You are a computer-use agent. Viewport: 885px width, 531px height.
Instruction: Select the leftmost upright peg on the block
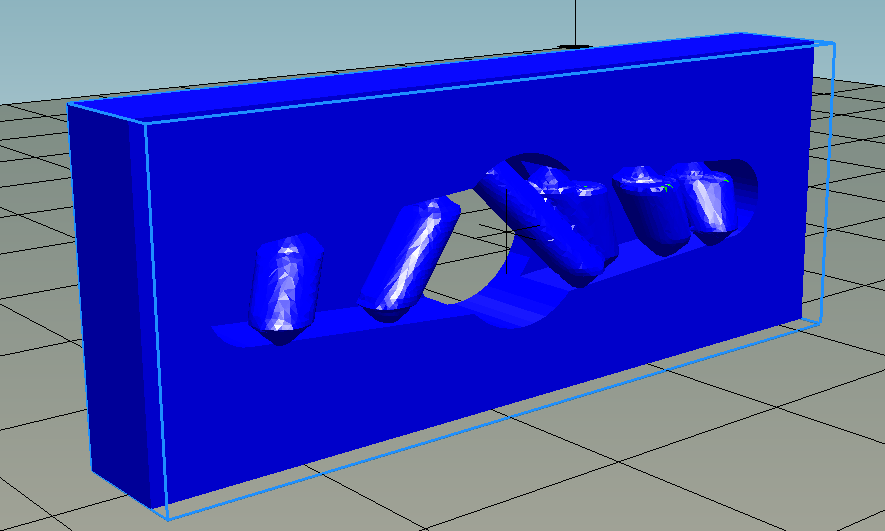pos(285,288)
